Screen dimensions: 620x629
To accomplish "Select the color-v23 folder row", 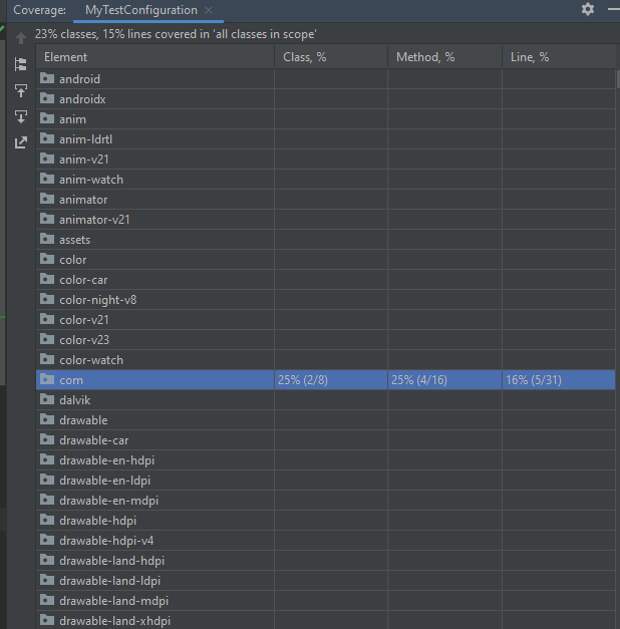I will 326,340.
